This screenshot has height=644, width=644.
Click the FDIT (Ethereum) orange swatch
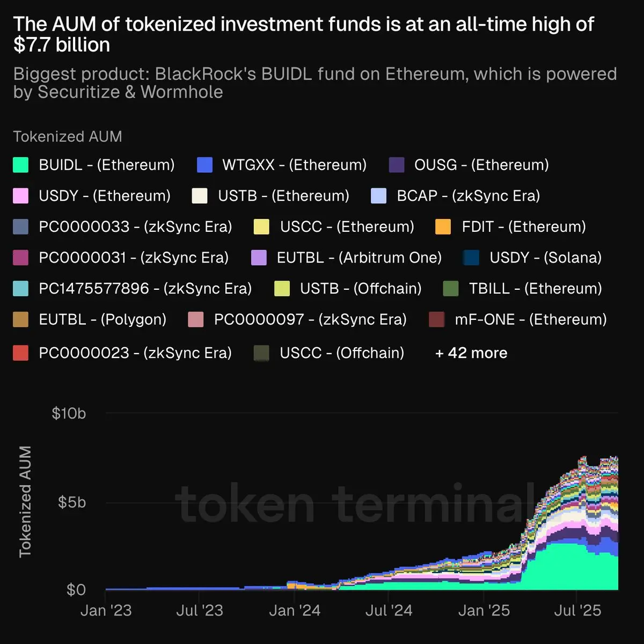pyautogui.click(x=443, y=226)
